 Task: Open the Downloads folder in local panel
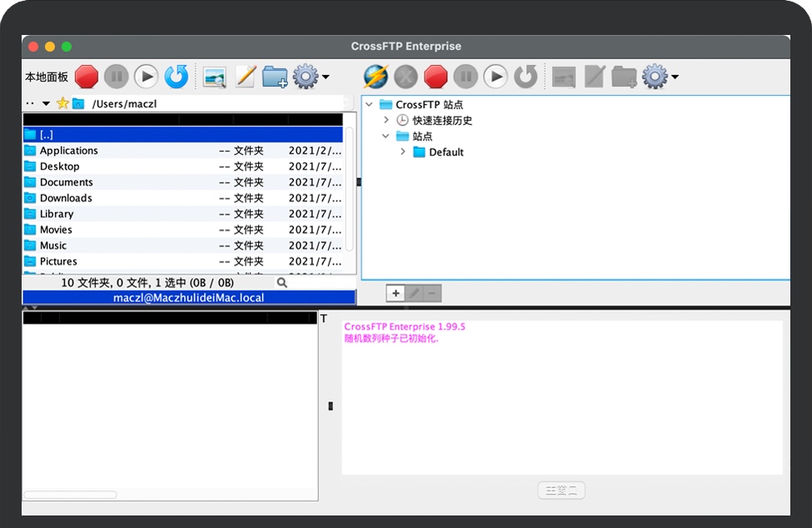coord(66,198)
